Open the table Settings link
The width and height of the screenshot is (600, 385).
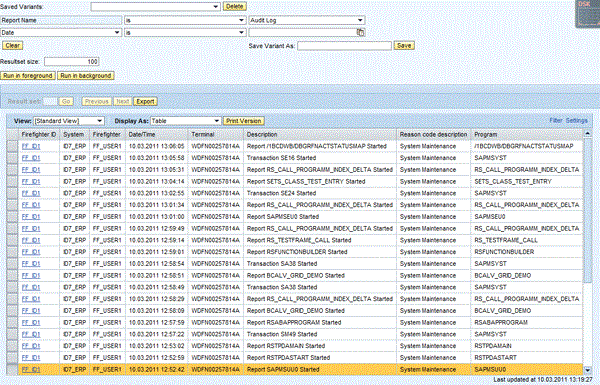click(x=576, y=121)
